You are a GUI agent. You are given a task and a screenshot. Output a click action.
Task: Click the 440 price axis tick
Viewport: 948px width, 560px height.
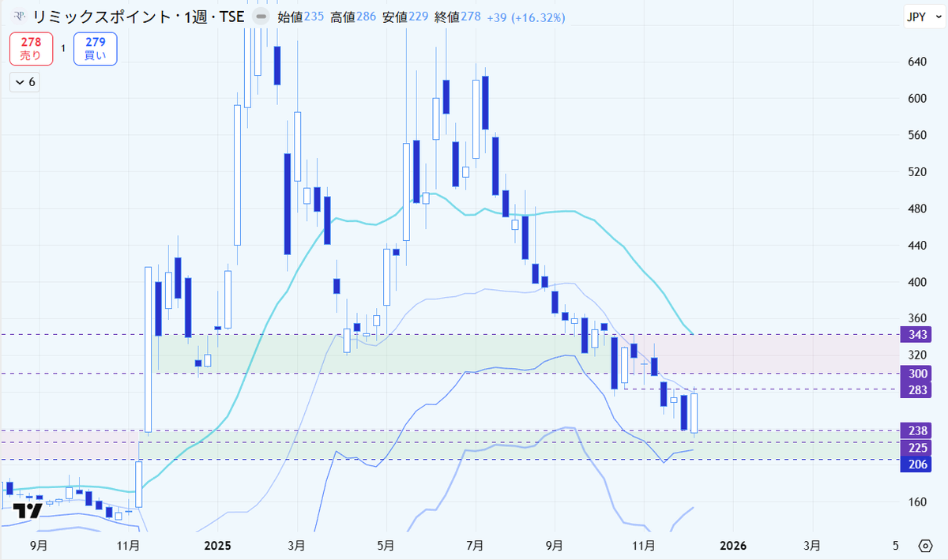click(x=916, y=246)
